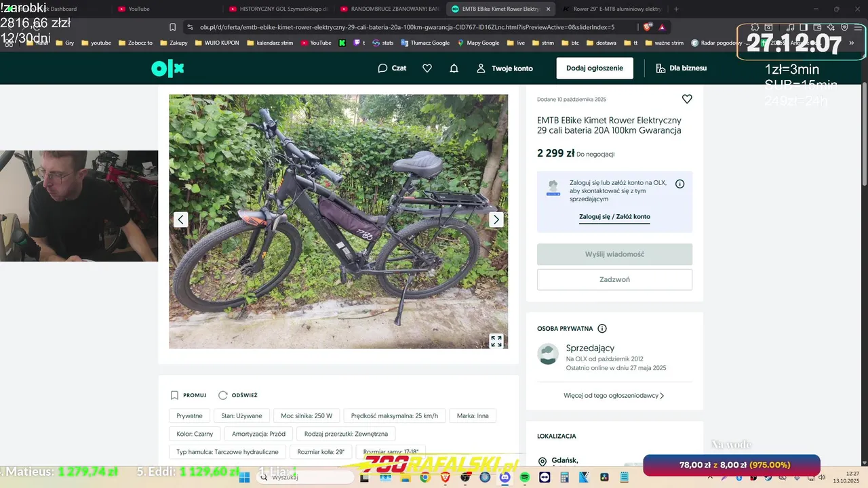The image size is (868, 488).
Task: Expand Więcej od tego ogłoszeniodawcy
Action: pyautogui.click(x=614, y=395)
